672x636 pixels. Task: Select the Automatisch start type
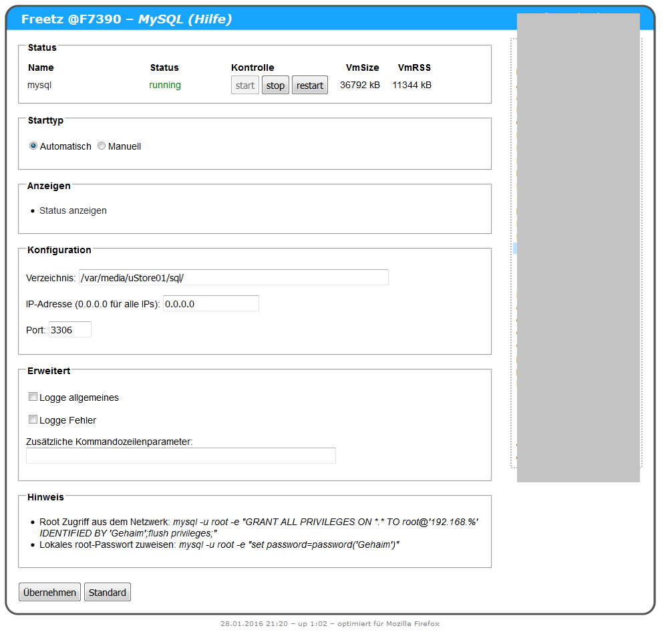[34, 146]
